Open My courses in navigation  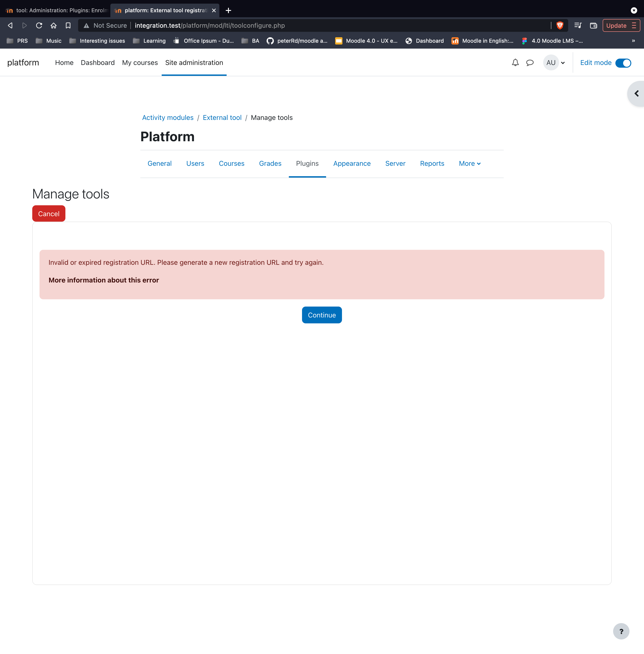[x=140, y=62]
